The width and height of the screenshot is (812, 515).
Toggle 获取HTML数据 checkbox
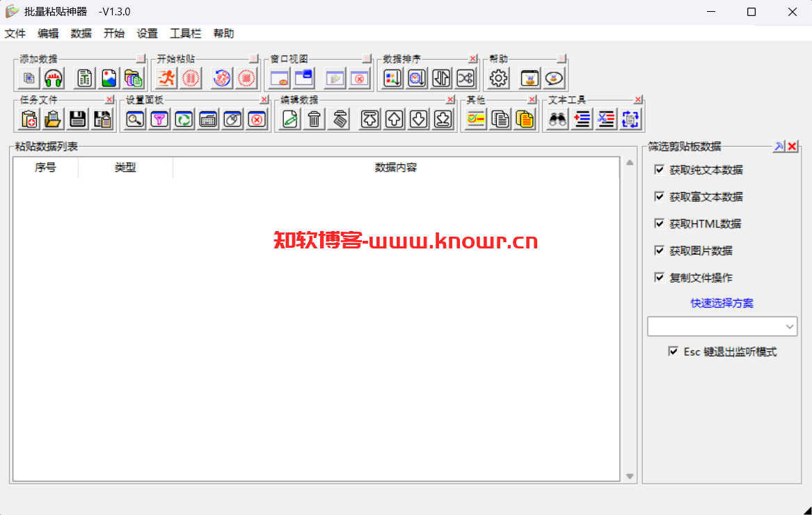point(659,223)
